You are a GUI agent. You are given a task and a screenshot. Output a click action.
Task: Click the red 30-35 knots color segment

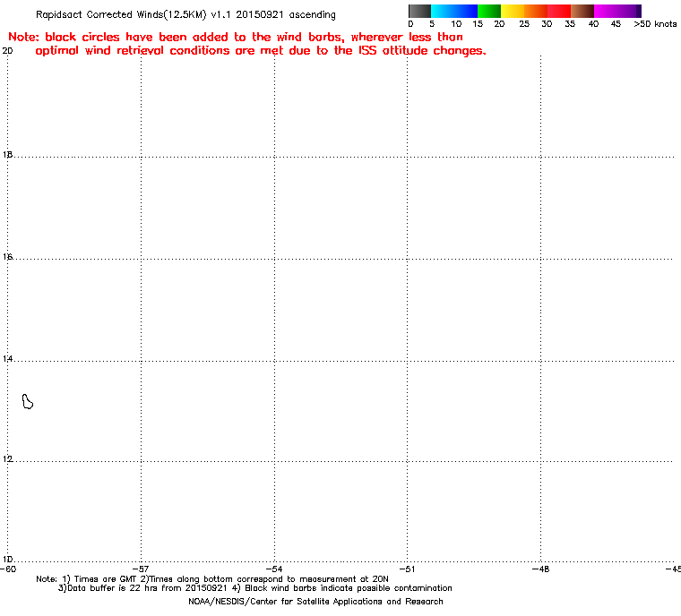559,11
